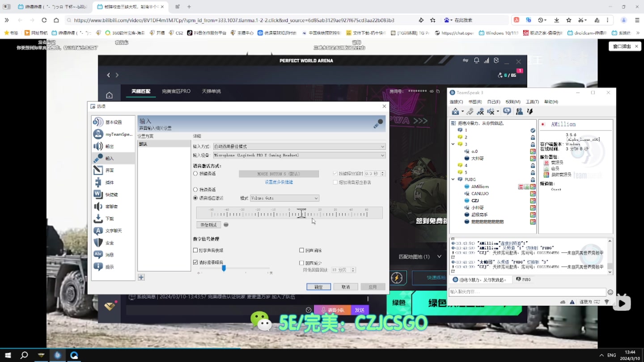
Task: Click speech bubble icon in TeamSpeak toolbar
Action: pyautogui.click(x=507, y=111)
